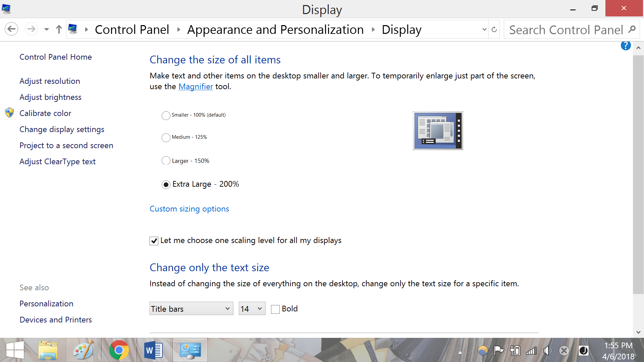The image size is (644, 362).
Task: Click the blue Help question mark icon
Action: [x=626, y=46]
